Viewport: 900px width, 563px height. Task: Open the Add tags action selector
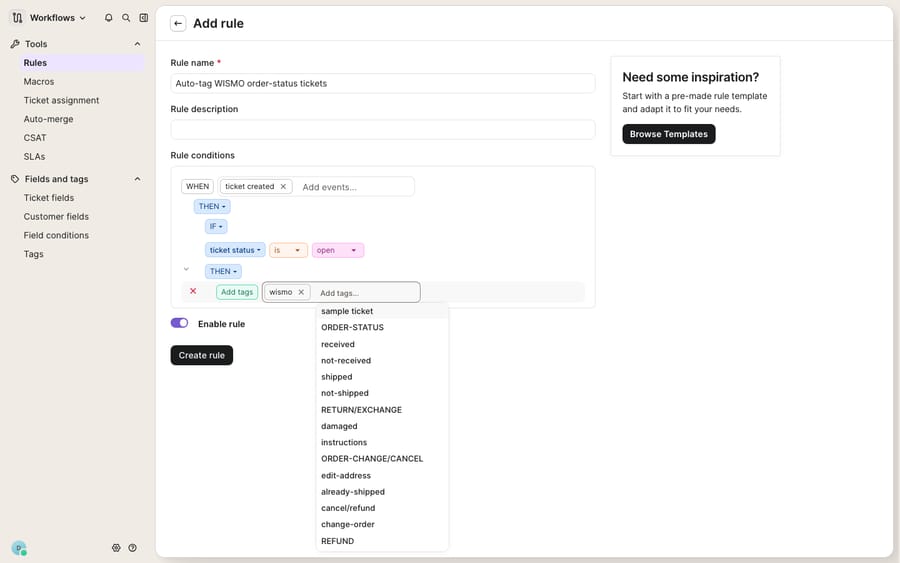point(237,292)
